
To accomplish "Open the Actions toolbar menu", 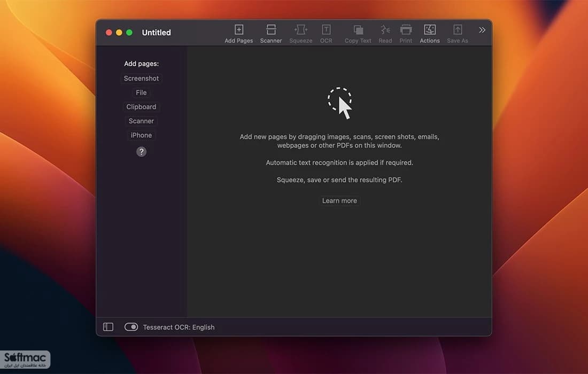I will 429,34.
